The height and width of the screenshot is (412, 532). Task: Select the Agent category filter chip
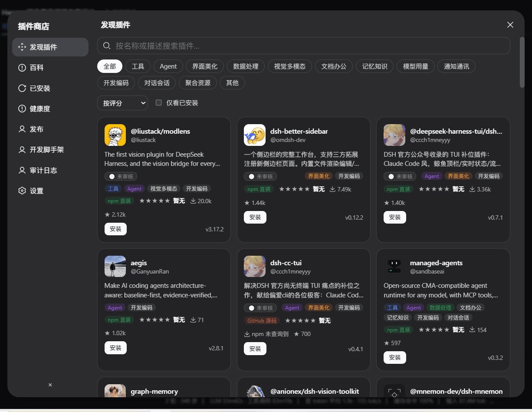pos(168,66)
